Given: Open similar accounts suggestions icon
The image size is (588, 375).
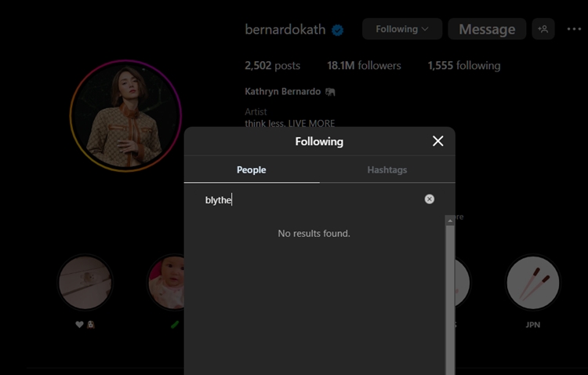Looking at the screenshot, I should pyautogui.click(x=543, y=29).
